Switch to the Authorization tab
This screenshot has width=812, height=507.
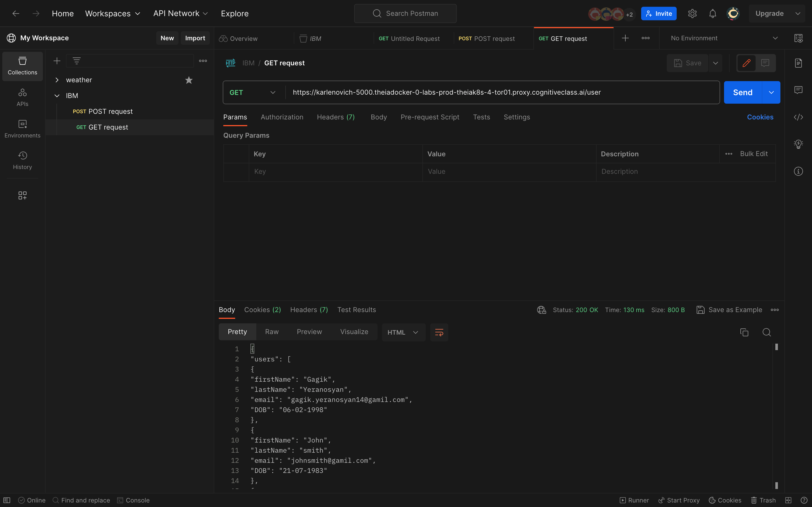click(281, 117)
